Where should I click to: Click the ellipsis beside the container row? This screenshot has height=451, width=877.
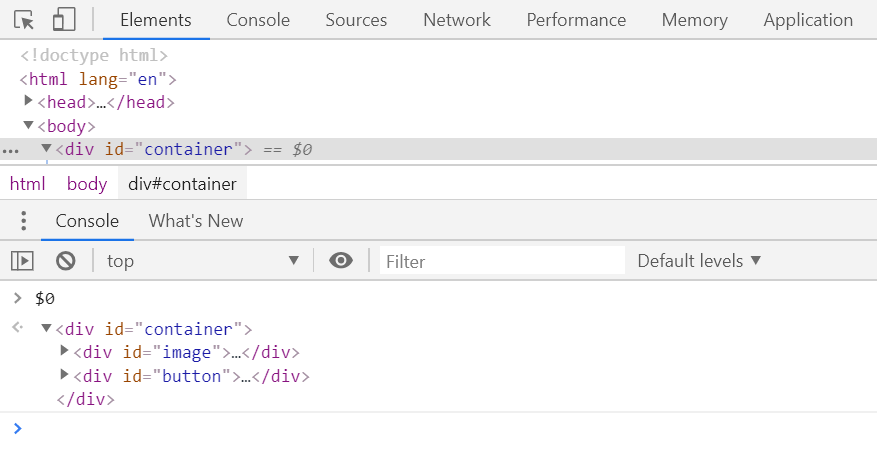[11, 150]
